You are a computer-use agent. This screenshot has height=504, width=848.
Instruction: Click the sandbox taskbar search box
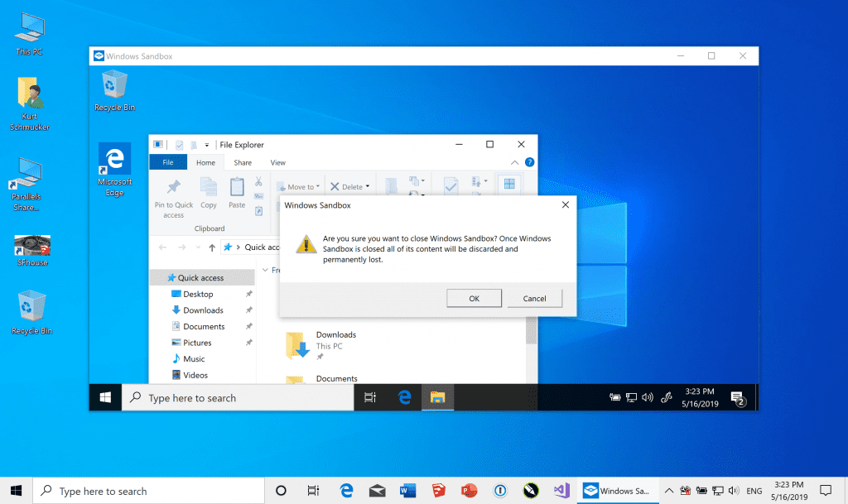[x=238, y=397]
